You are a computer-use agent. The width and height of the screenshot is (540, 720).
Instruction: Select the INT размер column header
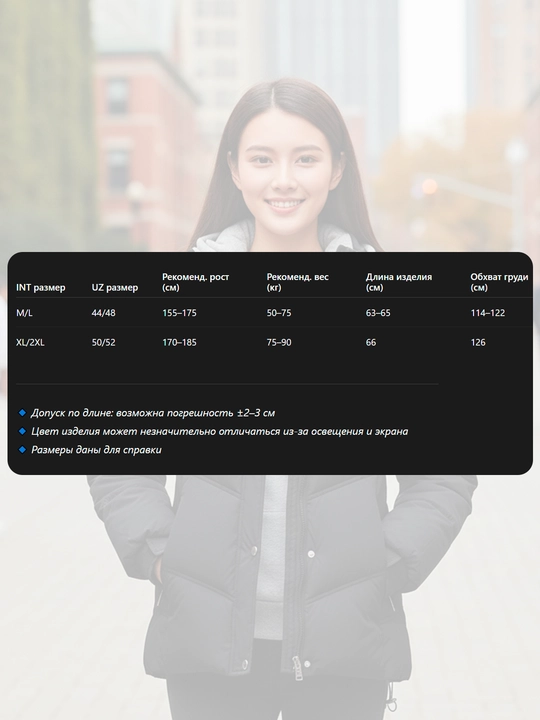tap(40, 287)
